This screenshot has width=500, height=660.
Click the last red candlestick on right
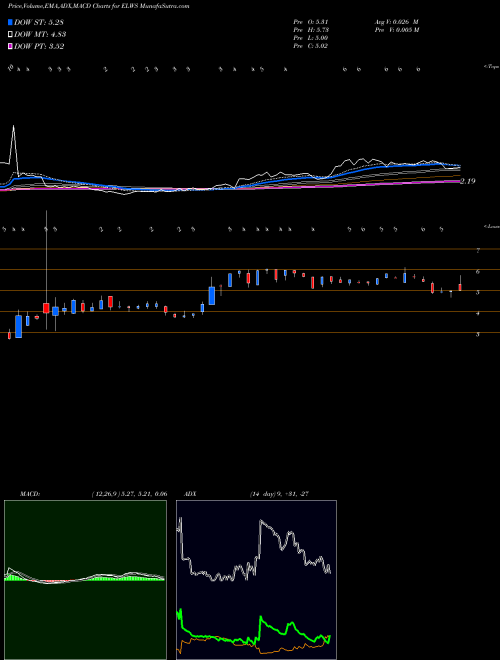[x=460, y=287]
